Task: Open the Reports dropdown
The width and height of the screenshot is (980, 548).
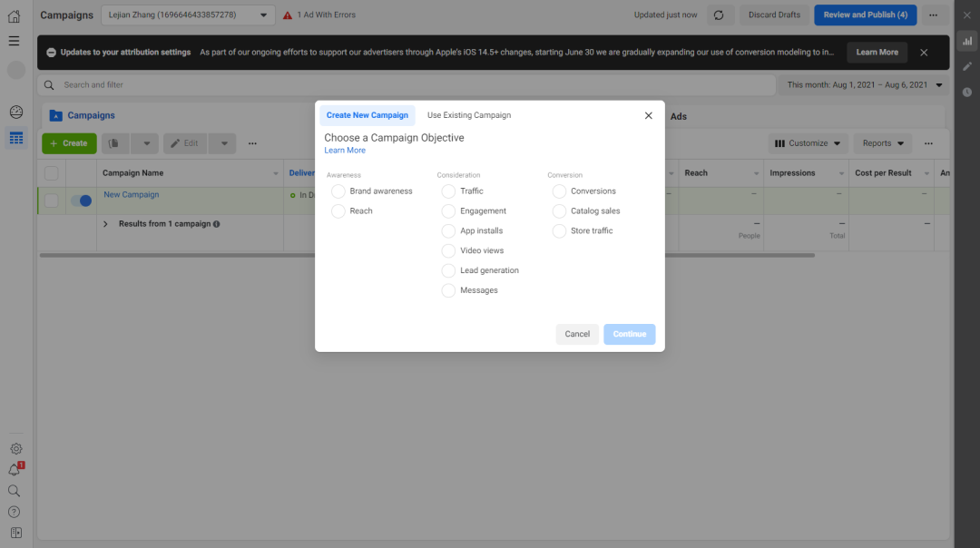Action: (883, 143)
